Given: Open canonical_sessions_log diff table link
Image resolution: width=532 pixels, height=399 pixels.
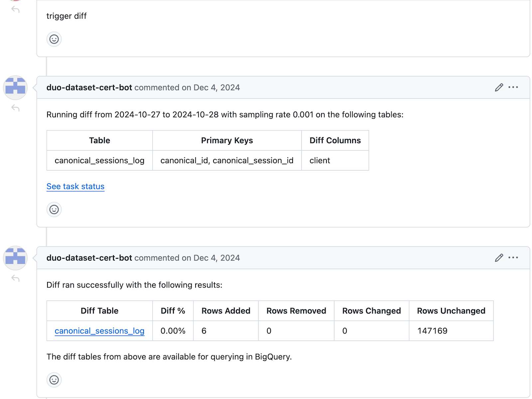Looking at the screenshot, I should pyautogui.click(x=99, y=331).
